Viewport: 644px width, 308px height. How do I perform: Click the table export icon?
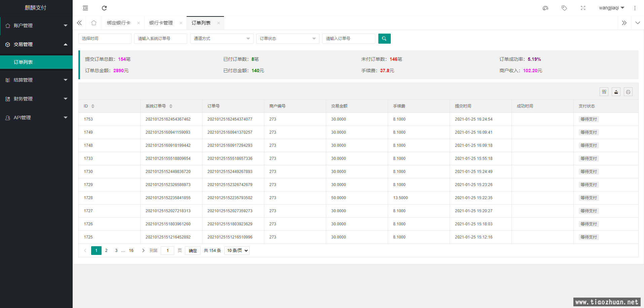[616, 92]
